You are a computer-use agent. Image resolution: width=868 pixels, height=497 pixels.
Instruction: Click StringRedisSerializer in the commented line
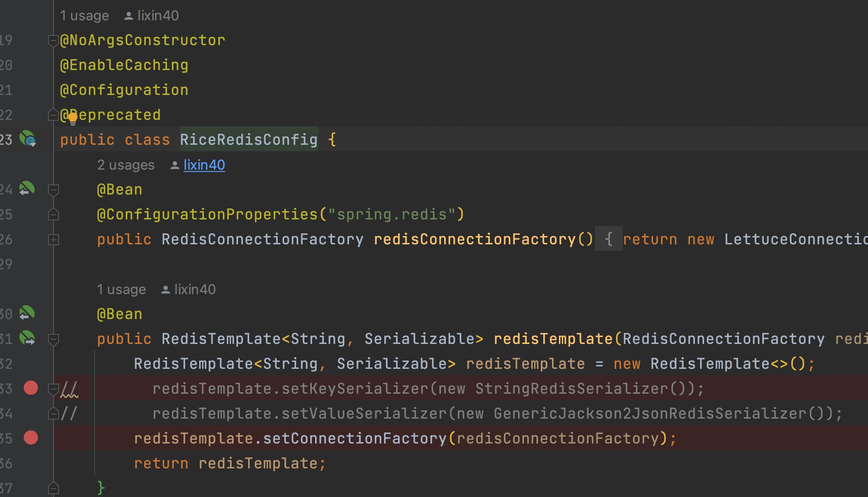coord(571,388)
